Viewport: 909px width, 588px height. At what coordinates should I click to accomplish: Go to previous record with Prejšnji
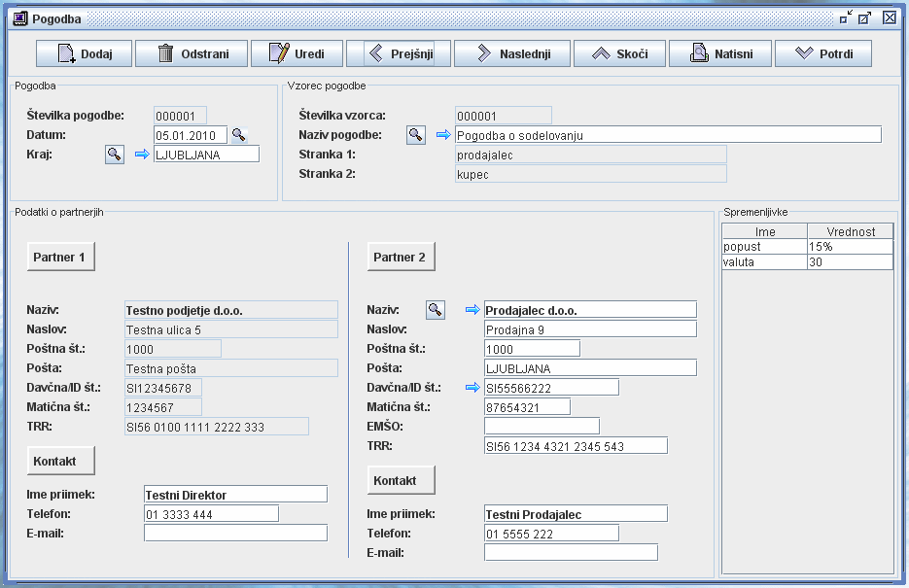click(399, 53)
